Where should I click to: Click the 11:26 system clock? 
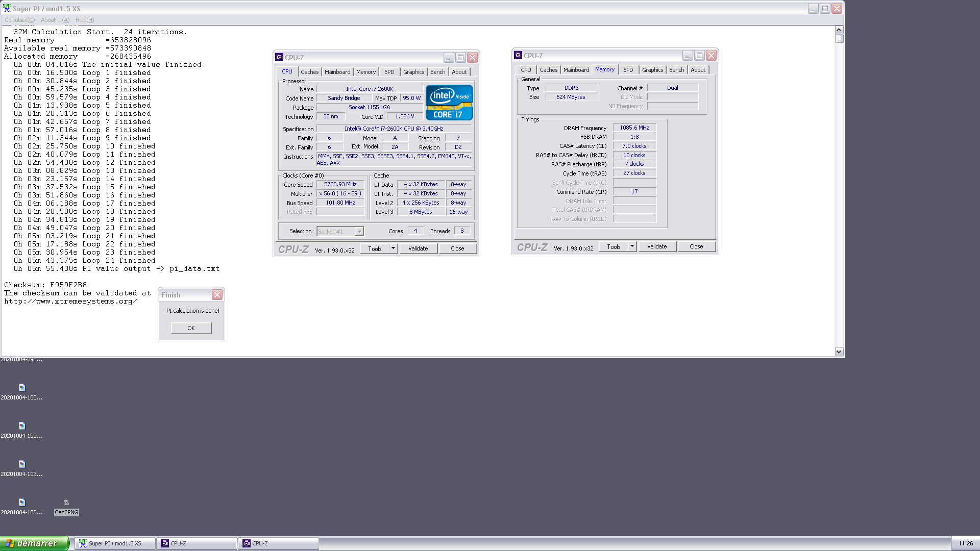click(966, 543)
